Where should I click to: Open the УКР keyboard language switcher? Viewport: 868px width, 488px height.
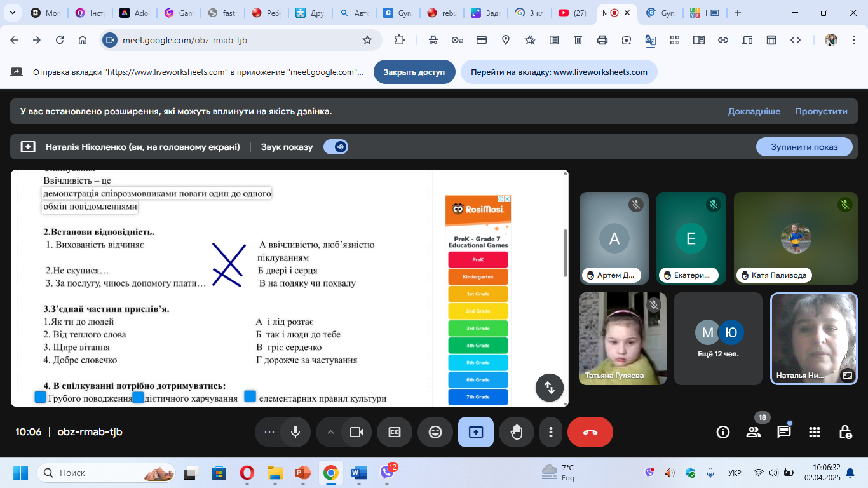pos(735,473)
